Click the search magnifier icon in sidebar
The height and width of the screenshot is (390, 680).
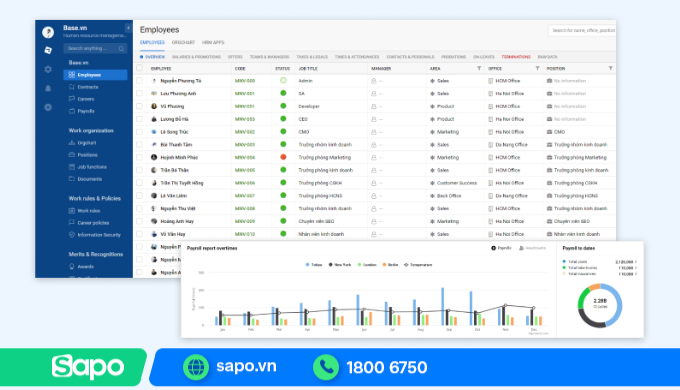coord(121,49)
